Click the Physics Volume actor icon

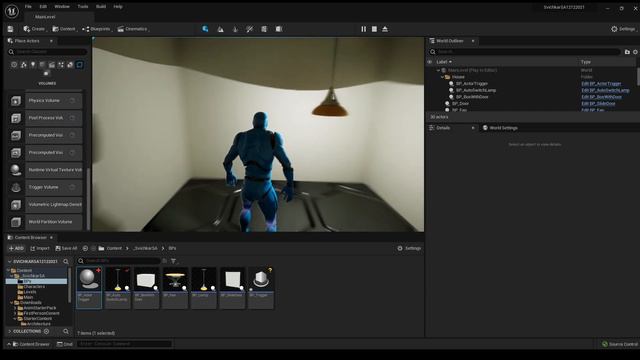pos(16,100)
